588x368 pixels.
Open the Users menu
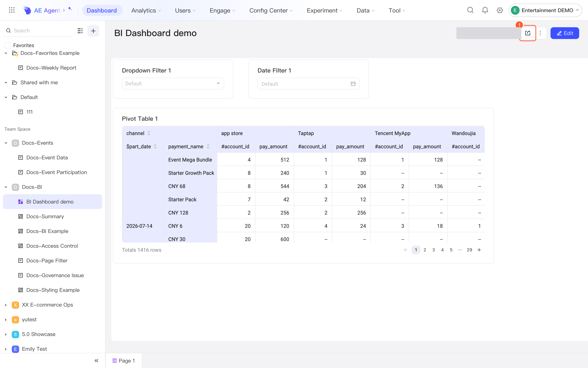185,10
